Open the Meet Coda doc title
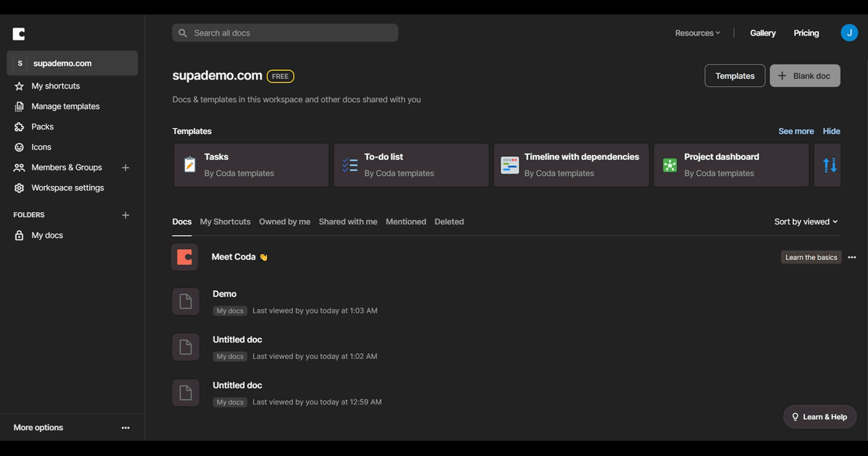868x456 pixels. tap(239, 257)
